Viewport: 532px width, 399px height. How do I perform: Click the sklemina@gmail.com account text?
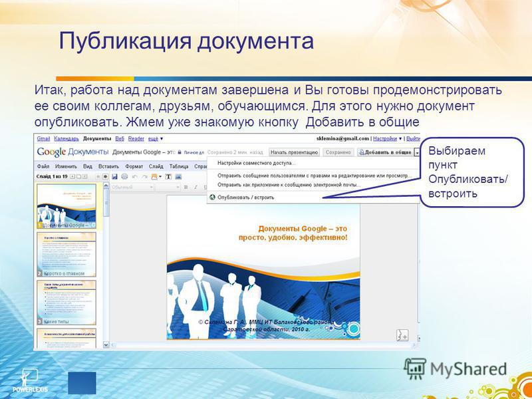coord(342,139)
